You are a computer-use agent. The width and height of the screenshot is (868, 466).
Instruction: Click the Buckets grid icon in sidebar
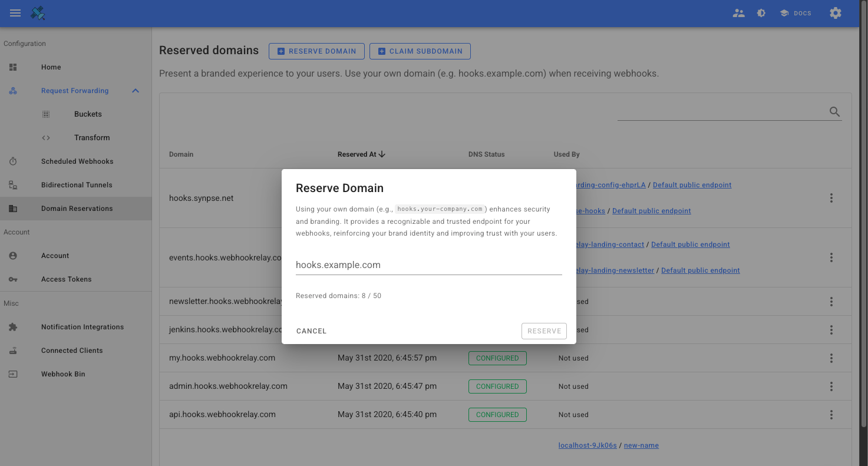coord(46,114)
